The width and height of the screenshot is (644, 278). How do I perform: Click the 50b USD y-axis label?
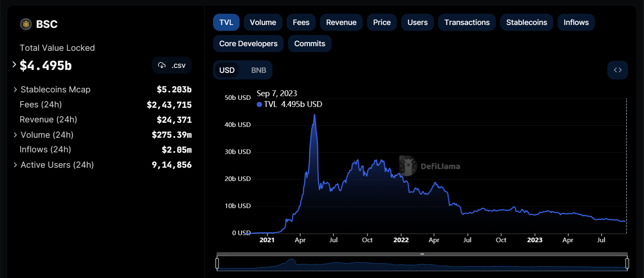238,98
